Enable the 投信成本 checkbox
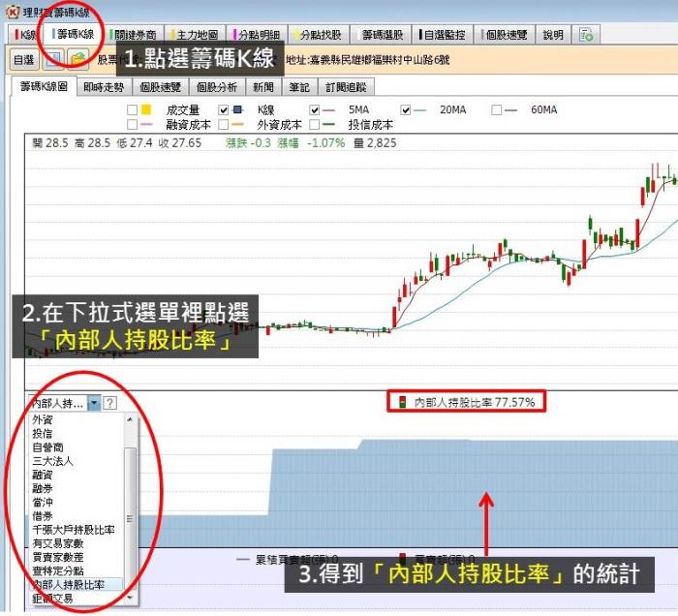This screenshot has width=678, height=616. (x=315, y=125)
